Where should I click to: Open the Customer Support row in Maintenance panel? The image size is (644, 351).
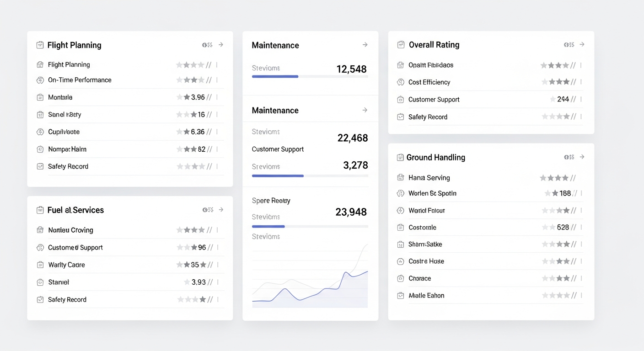click(277, 149)
